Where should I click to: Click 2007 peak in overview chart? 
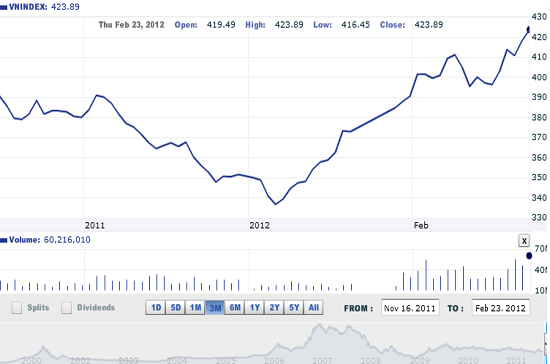coord(319,326)
